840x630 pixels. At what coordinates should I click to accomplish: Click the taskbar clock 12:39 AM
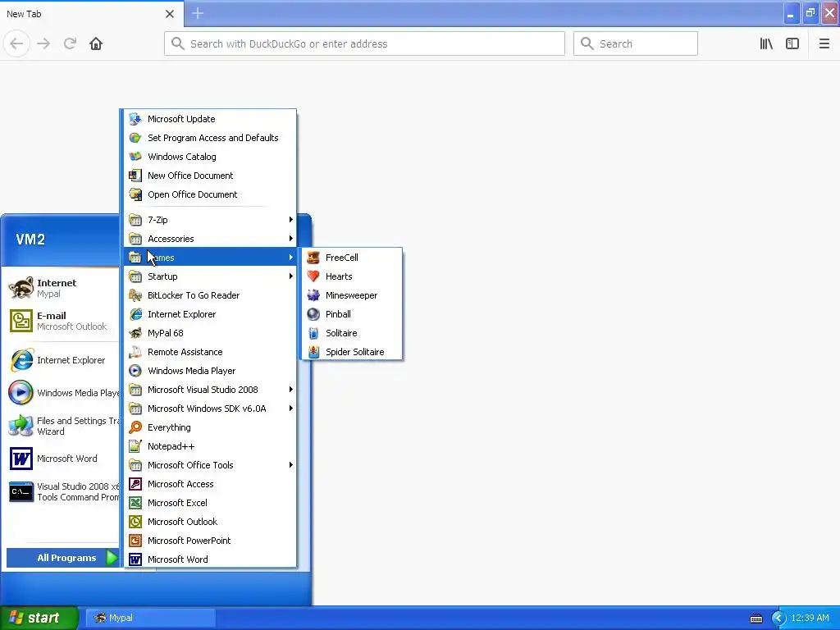coord(810,618)
